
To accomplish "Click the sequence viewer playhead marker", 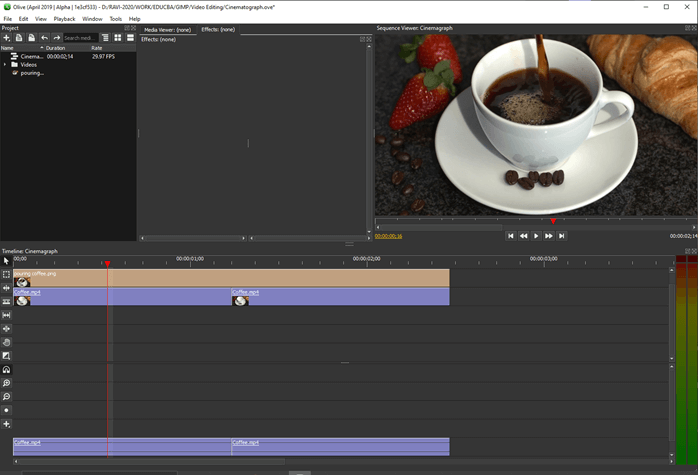I will click(553, 221).
